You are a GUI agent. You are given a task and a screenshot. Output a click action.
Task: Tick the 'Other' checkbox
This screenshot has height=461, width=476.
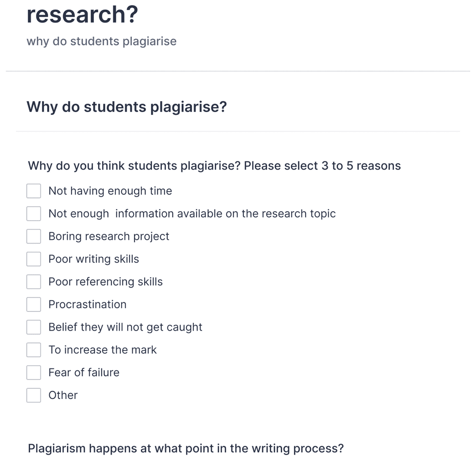pos(34,395)
